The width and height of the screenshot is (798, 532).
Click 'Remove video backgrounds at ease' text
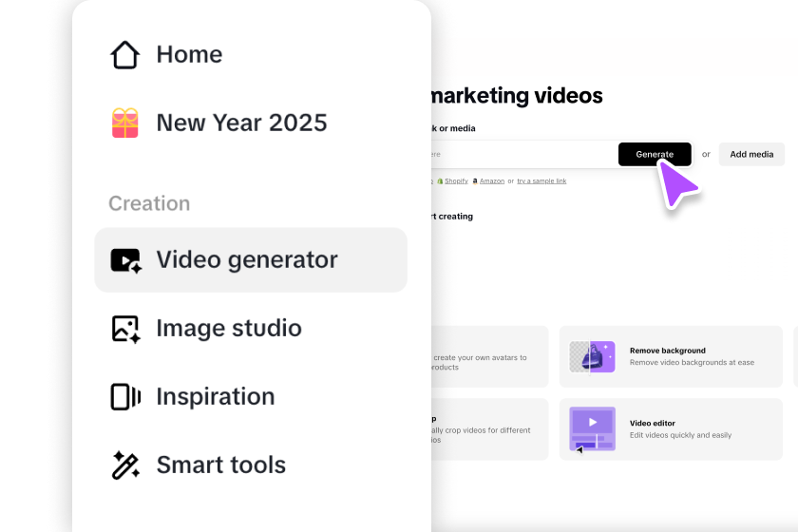692,363
